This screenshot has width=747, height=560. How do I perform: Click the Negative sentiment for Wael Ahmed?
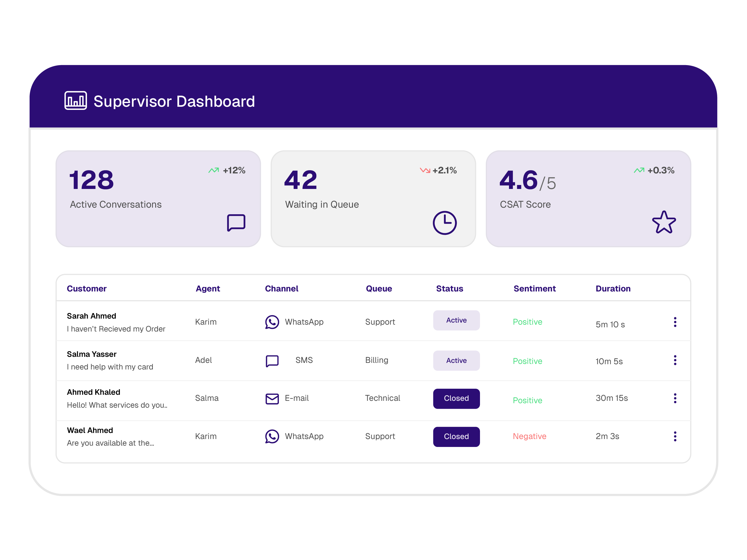tap(529, 436)
